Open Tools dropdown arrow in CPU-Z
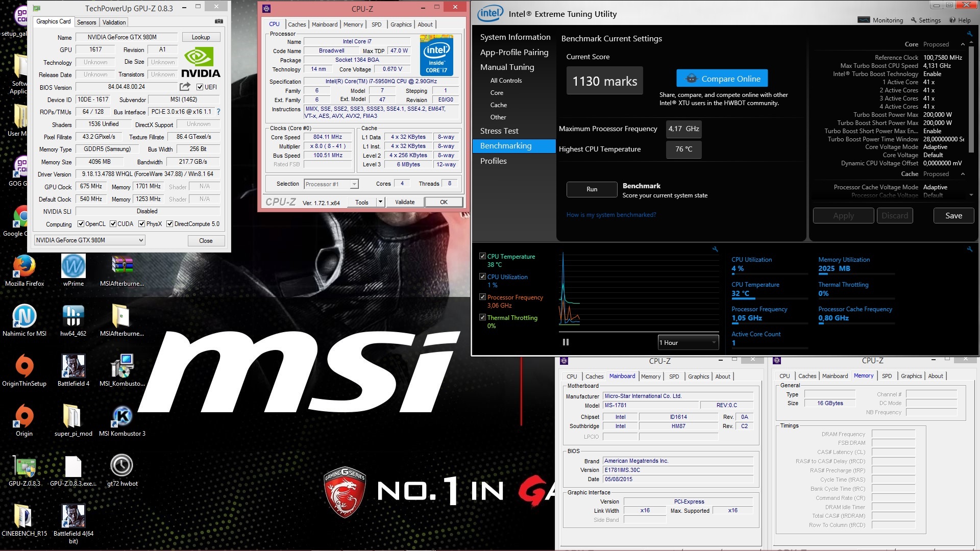980x551 pixels. tap(380, 202)
